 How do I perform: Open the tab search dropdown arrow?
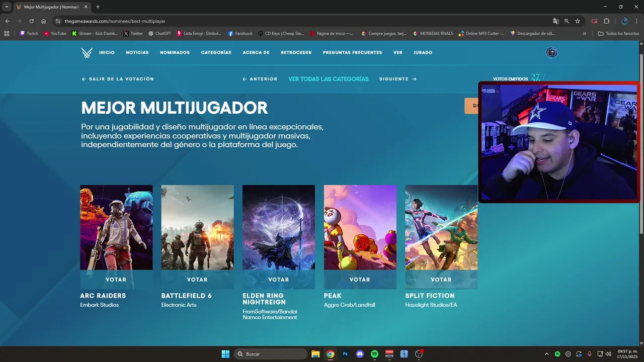(x=7, y=7)
